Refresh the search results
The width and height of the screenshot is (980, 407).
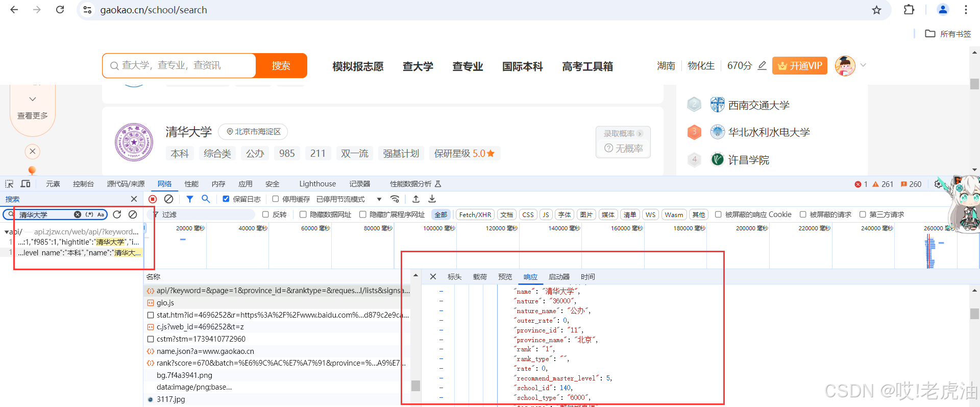pyautogui.click(x=117, y=214)
